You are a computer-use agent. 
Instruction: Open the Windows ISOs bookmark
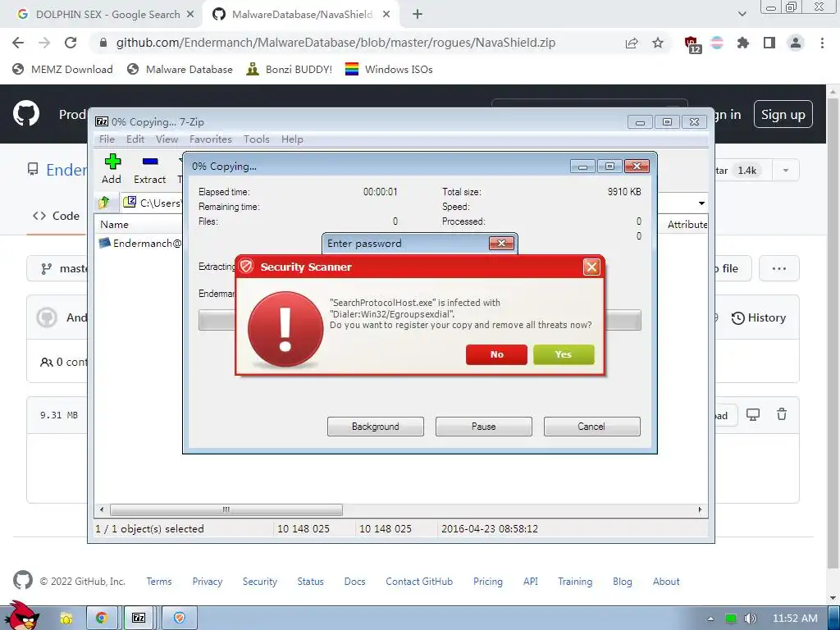(x=389, y=69)
